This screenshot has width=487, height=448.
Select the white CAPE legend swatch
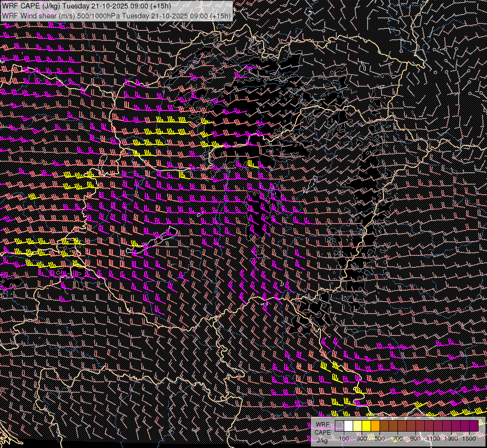coord(349,426)
